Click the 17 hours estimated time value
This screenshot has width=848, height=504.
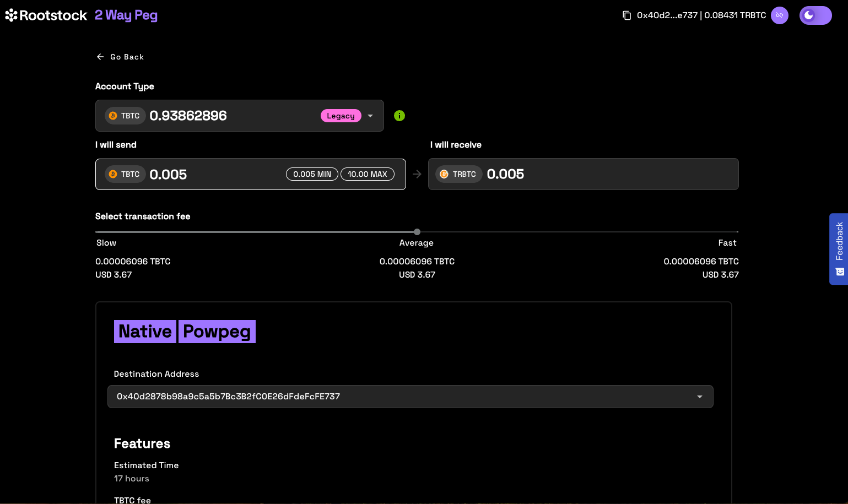tap(132, 479)
